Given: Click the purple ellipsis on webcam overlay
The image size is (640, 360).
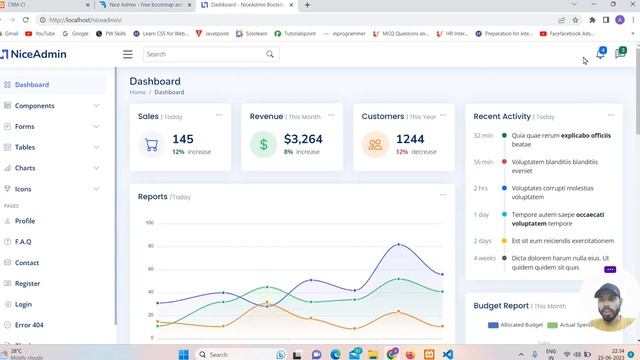Looking at the screenshot, I should [610, 269].
